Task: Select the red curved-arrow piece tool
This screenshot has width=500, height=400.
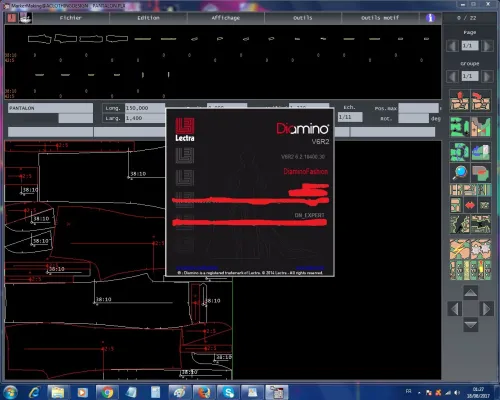Action: (x=481, y=101)
